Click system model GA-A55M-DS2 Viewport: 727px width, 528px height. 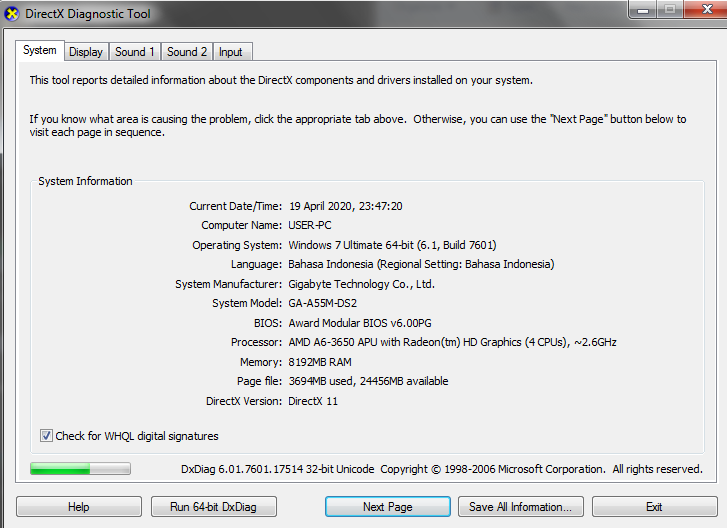point(323,303)
